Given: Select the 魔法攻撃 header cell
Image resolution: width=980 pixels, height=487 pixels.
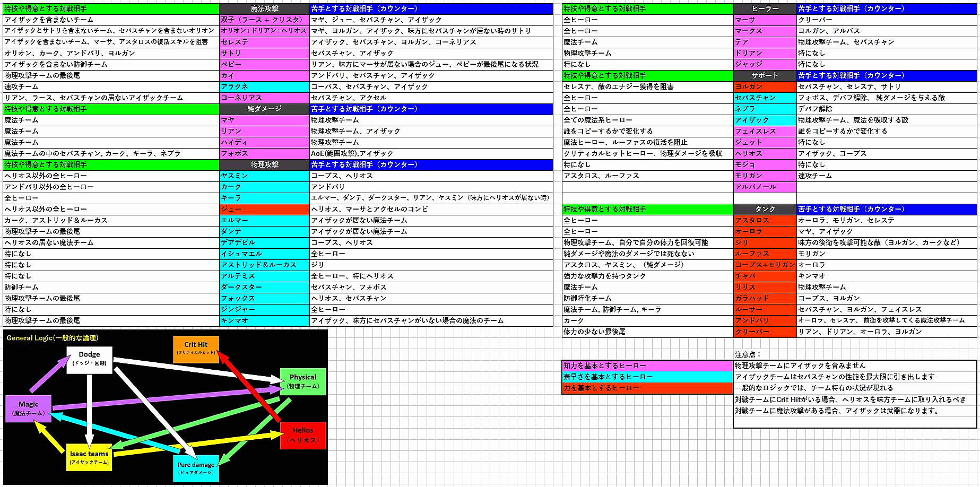Looking at the screenshot, I should [x=264, y=8].
